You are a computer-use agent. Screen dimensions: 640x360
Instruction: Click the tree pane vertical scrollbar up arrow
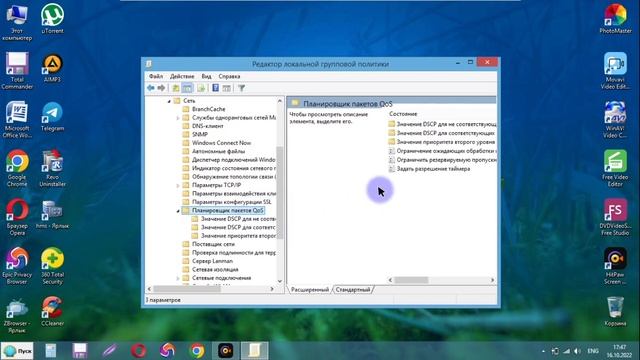pos(280,101)
